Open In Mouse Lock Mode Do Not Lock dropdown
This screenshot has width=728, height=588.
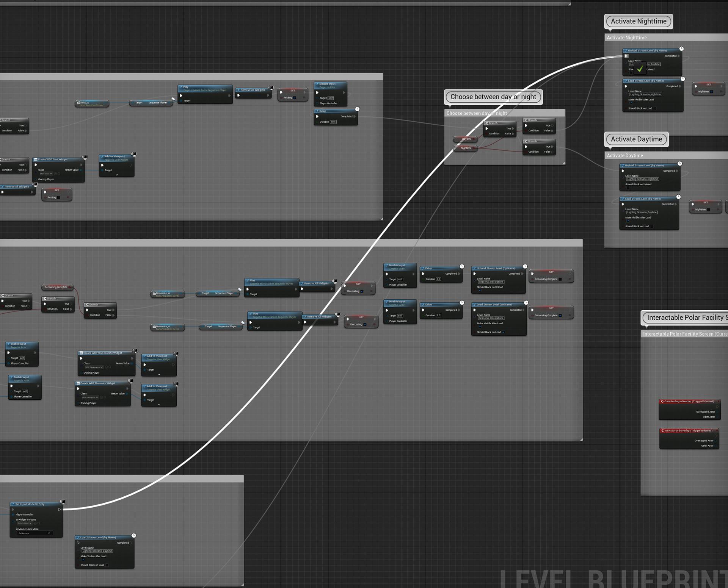[34, 533]
